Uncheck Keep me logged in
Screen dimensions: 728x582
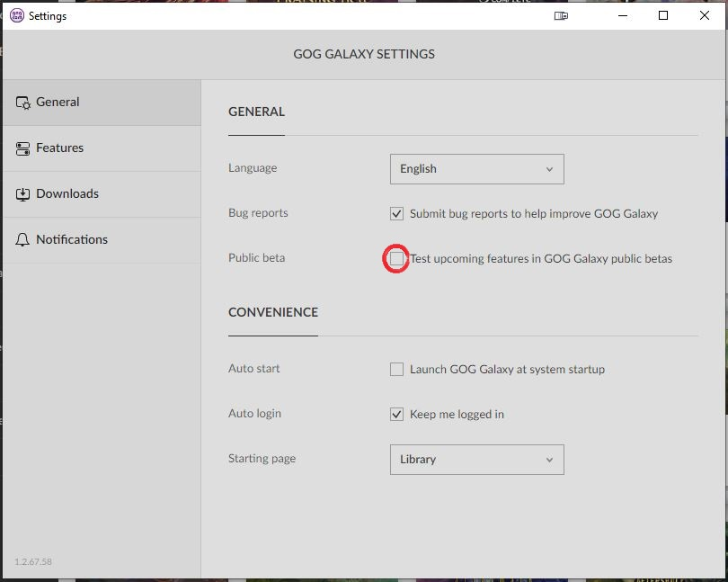tap(396, 414)
